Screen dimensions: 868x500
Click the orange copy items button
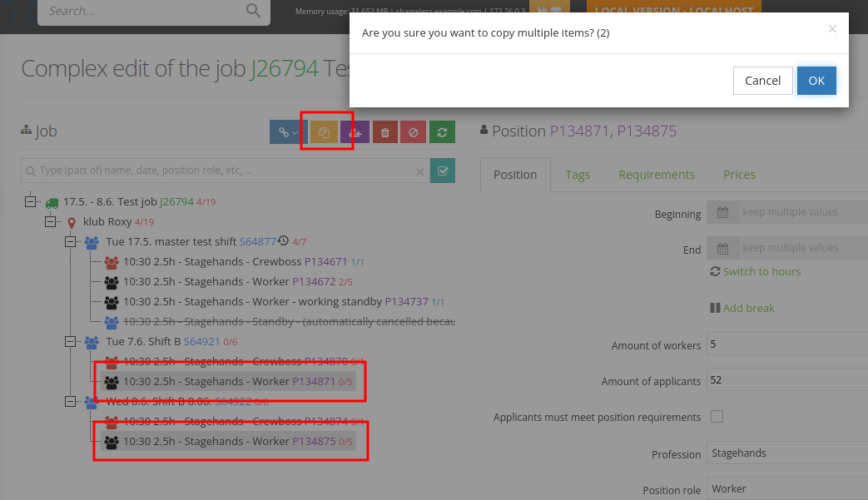(324, 132)
